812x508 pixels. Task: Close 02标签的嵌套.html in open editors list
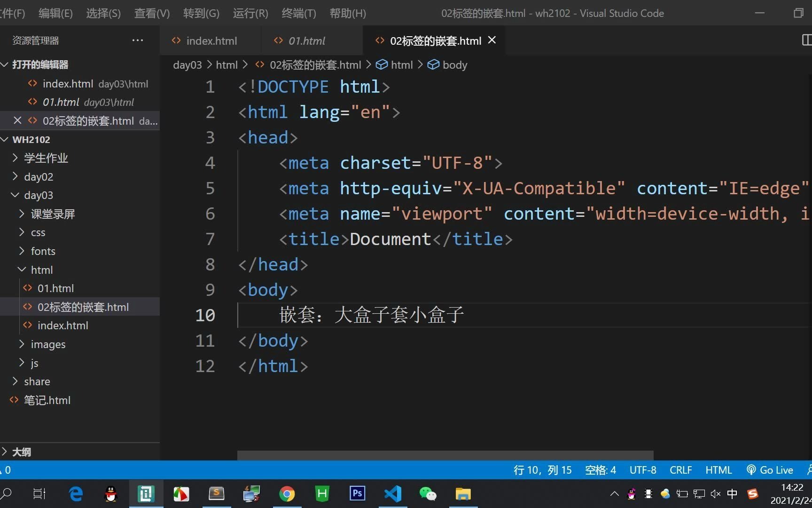[17, 121]
